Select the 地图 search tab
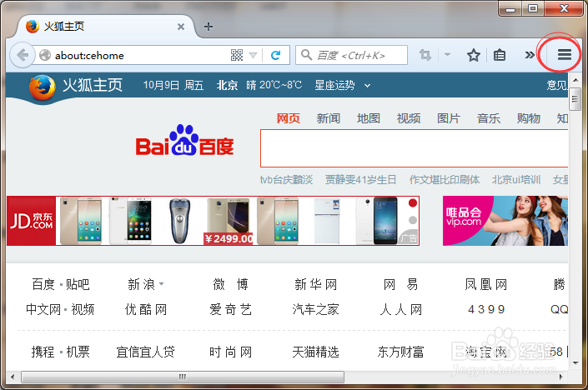The image size is (588, 390). tap(369, 118)
